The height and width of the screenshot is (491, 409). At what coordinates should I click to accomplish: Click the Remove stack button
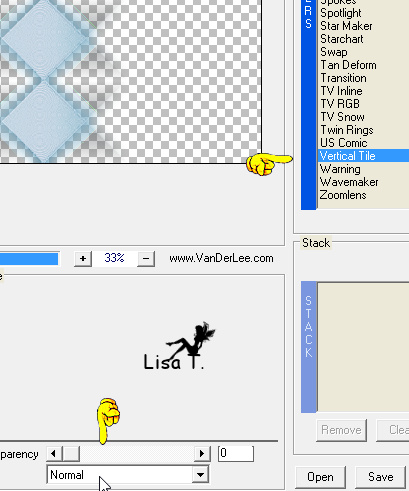click(x=341, y=430)
